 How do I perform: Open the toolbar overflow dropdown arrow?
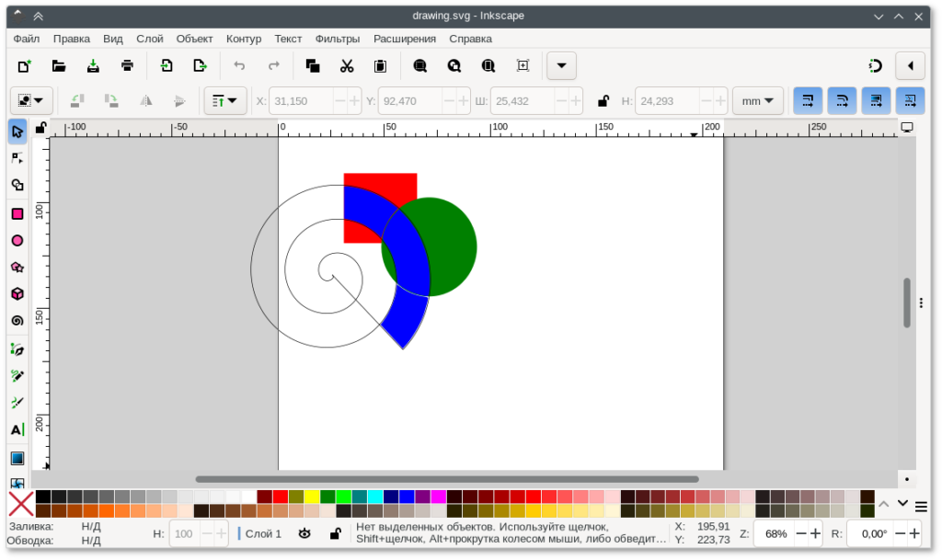click(x=562, y=66)
